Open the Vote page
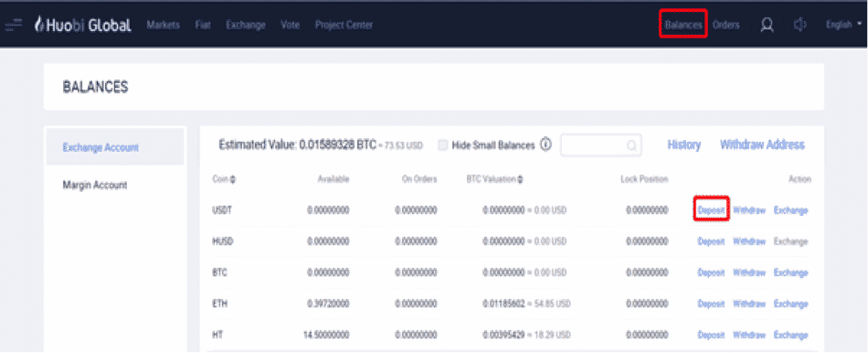868x353 pixels. coord(290,25)
